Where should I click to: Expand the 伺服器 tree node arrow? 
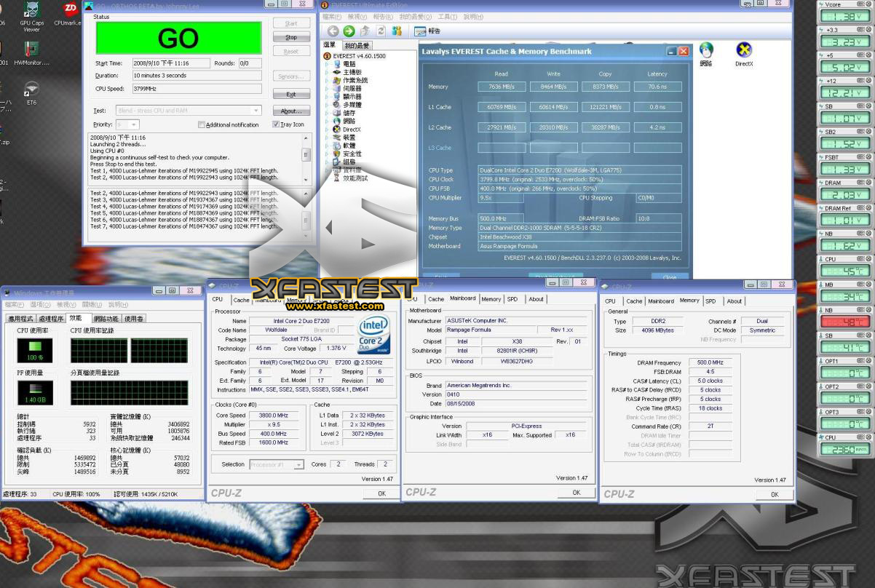coord(327,88)
